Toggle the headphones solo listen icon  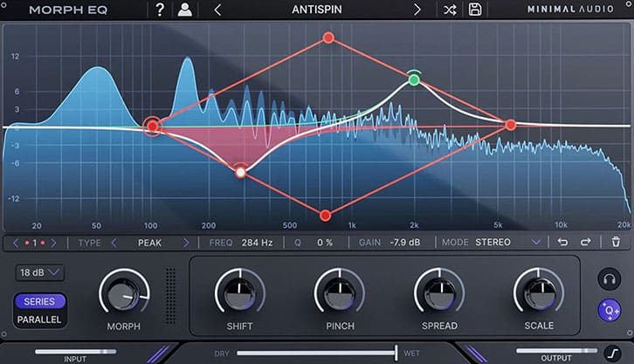609,279
